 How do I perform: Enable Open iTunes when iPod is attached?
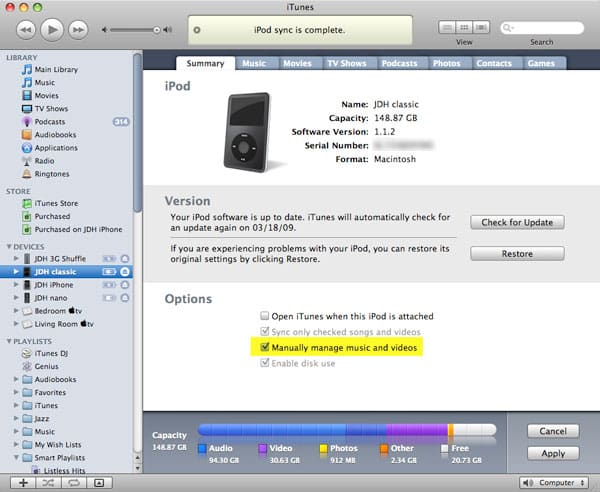tap(265, 316)
